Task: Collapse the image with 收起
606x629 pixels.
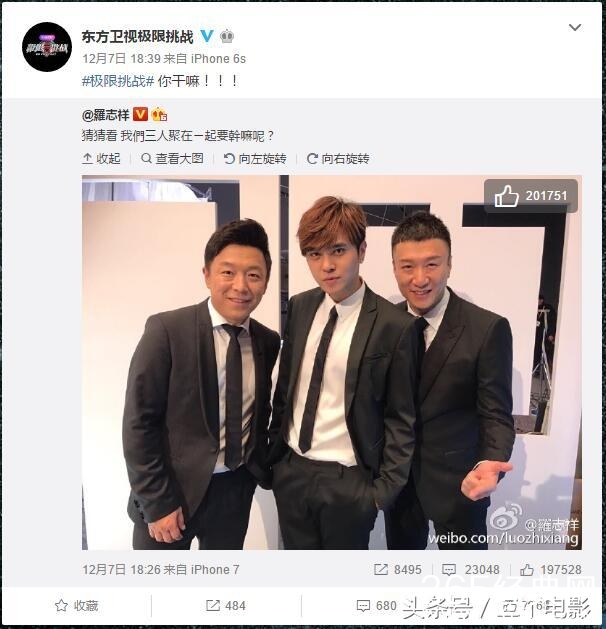Action: click(101, 159)
